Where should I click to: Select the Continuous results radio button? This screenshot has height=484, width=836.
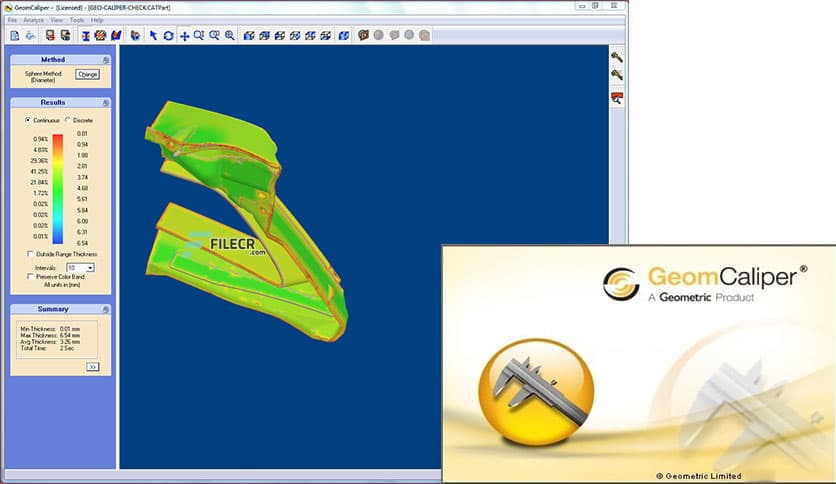[x=28, y=120]
